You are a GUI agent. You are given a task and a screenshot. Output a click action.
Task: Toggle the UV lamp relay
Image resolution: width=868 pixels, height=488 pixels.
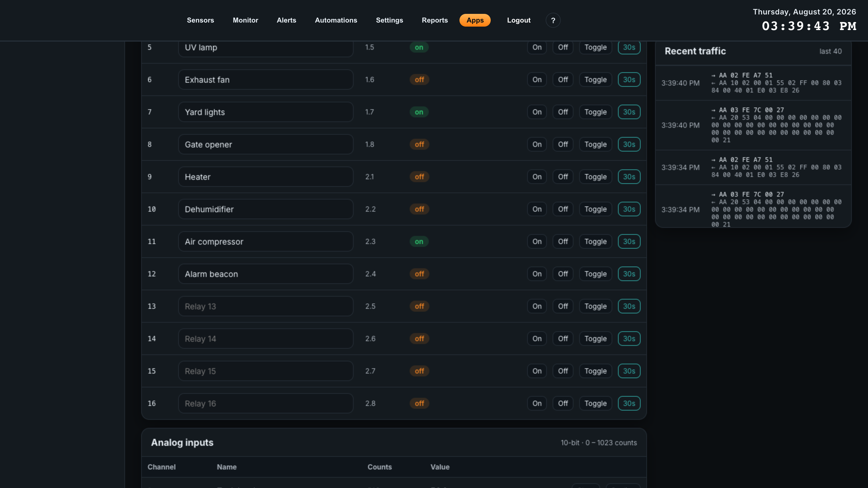(595, 47)
